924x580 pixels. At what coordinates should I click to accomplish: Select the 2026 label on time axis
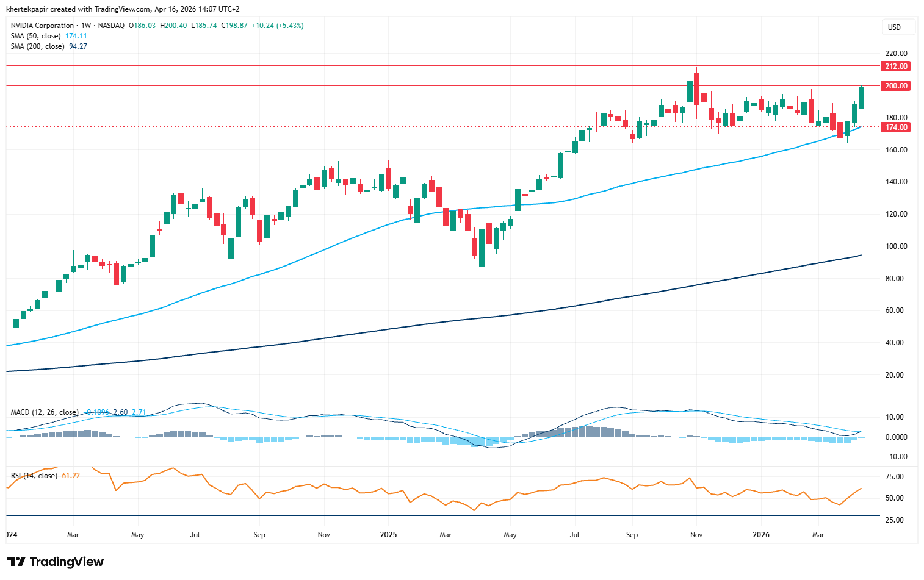[x=760, y=535]
